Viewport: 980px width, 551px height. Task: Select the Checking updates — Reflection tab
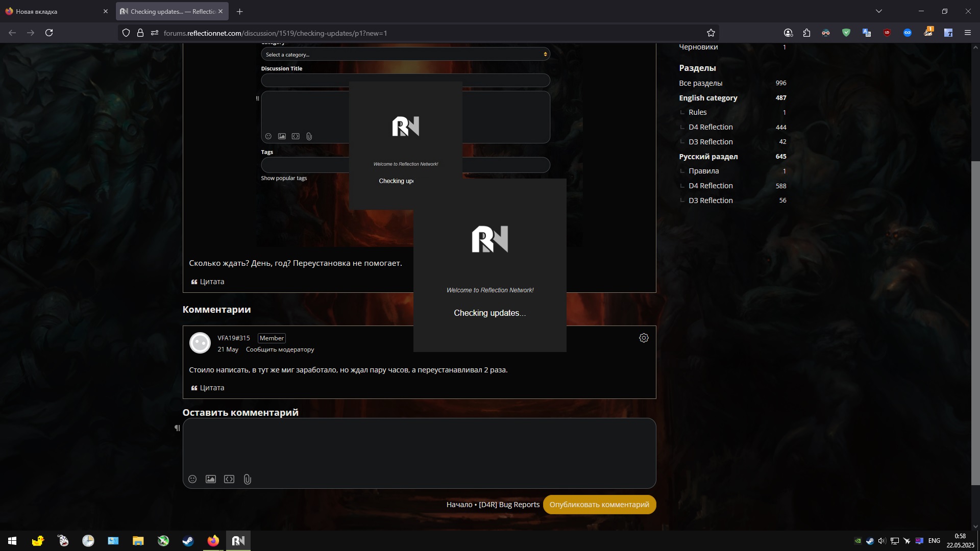[172, 11]
